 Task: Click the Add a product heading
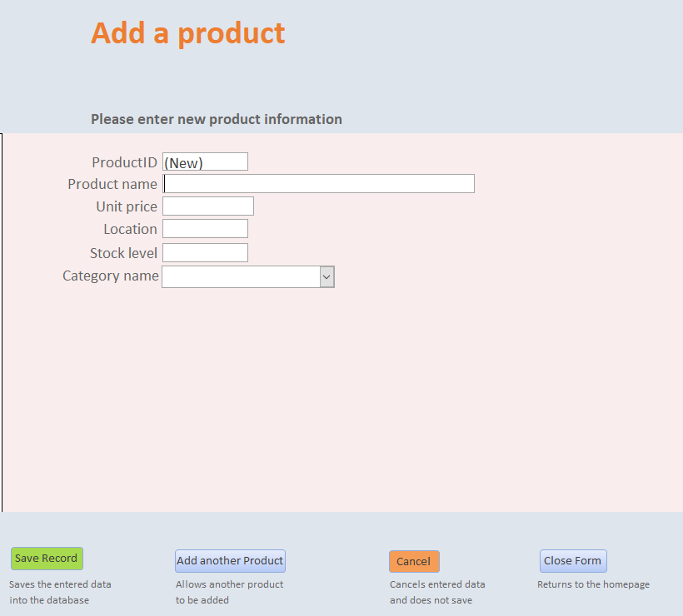[x=187, y=33]
